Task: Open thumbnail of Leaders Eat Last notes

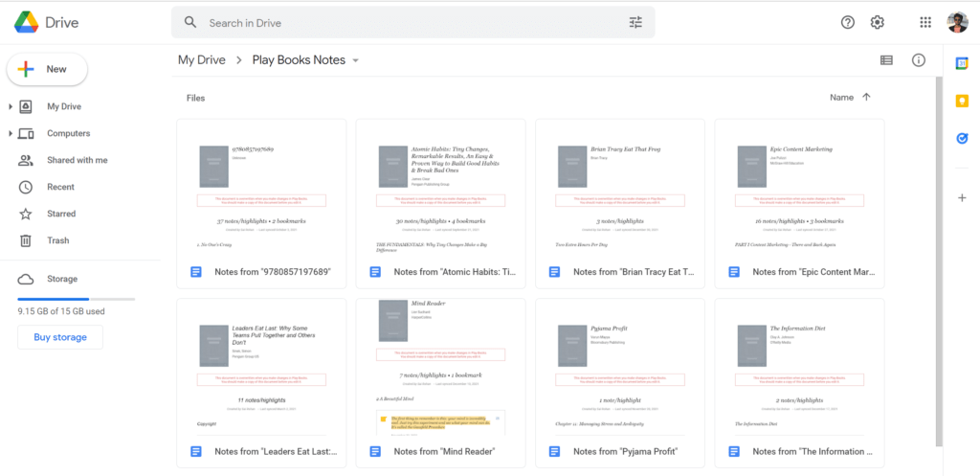Action: (261, 367)
